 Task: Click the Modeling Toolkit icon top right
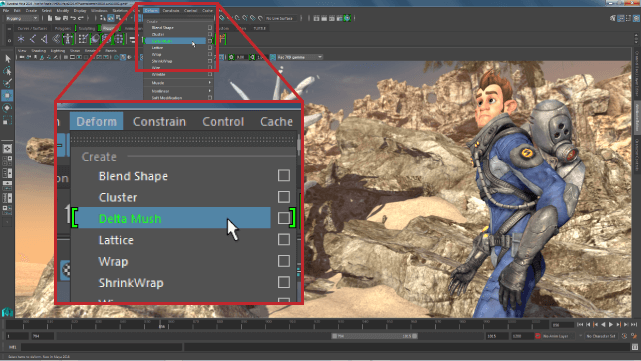coord(613,18)
